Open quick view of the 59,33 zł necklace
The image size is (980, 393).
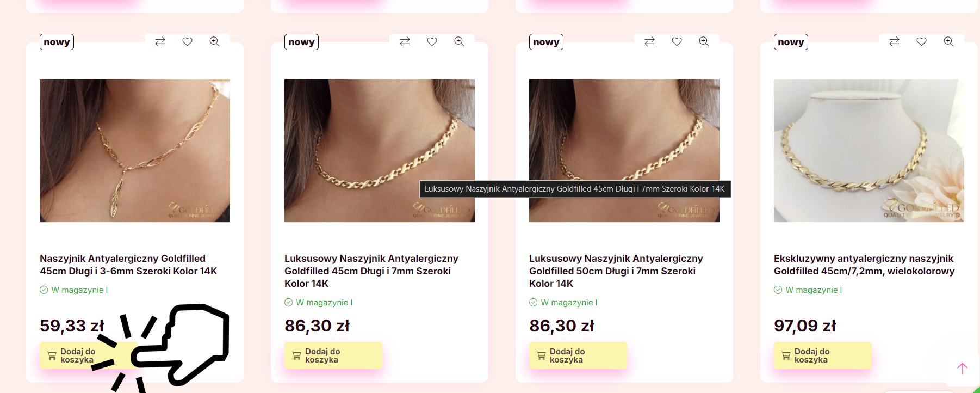click(214, 42)
